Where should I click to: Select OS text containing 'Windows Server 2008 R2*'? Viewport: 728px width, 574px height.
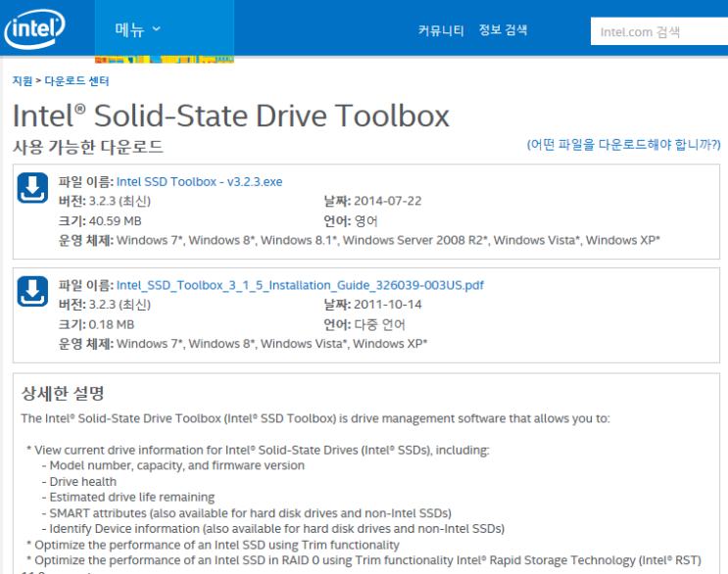(388, 240)
